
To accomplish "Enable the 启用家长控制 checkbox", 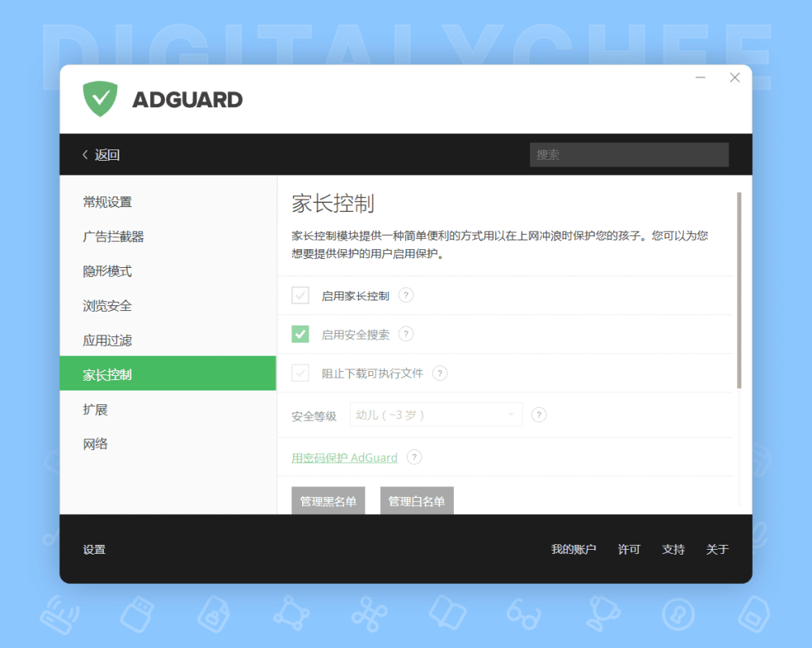I will click(300, 296).
